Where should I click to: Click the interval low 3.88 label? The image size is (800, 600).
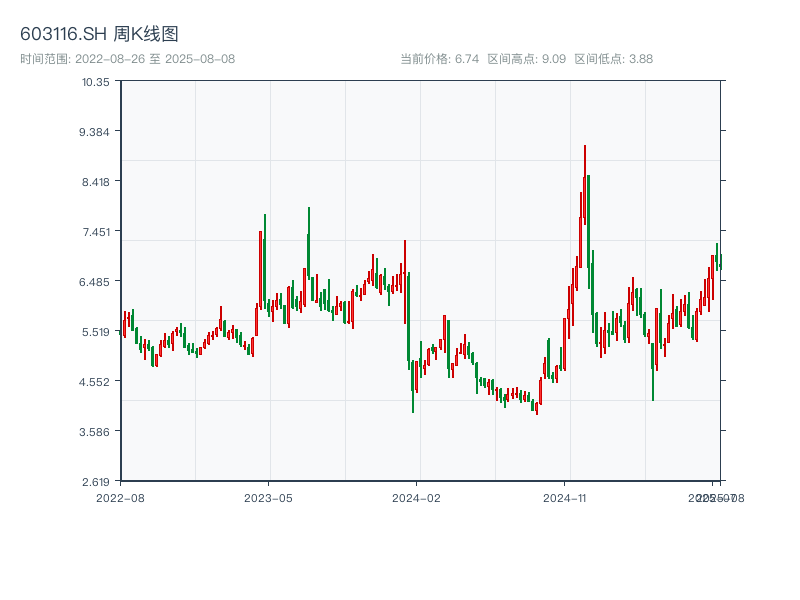tap(613, 59)
